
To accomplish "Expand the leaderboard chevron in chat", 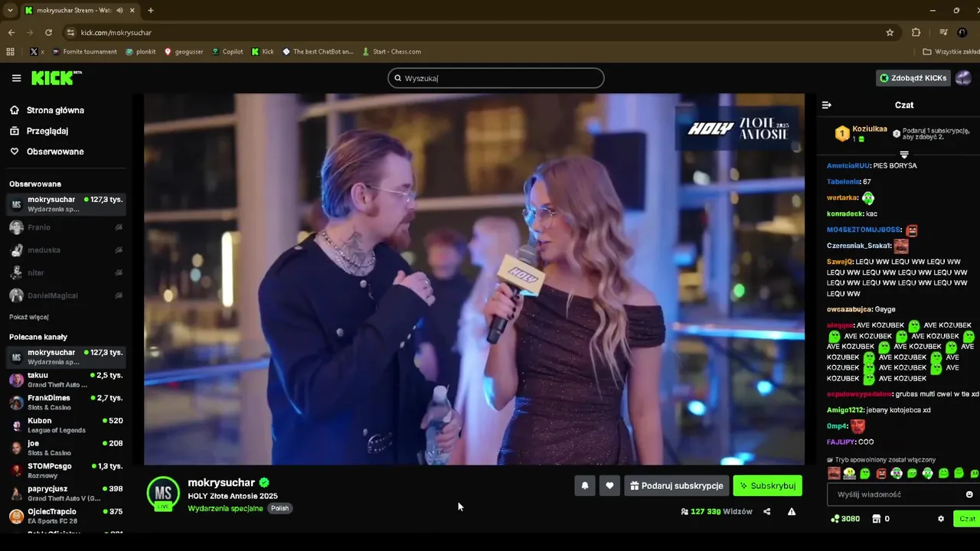I will [903, 155].
